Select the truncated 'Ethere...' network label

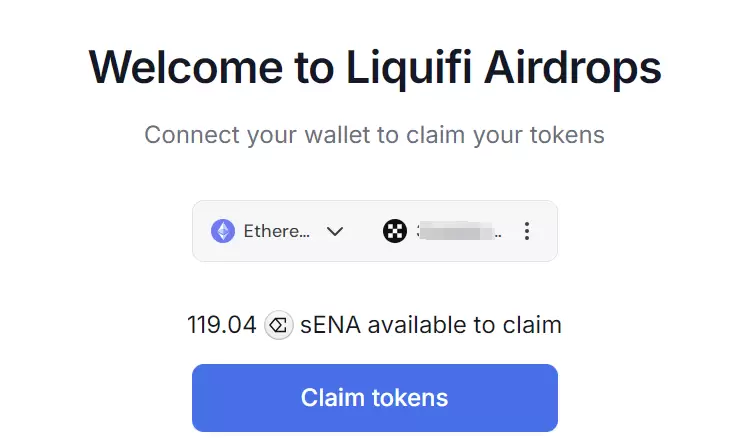pos(277,231)
